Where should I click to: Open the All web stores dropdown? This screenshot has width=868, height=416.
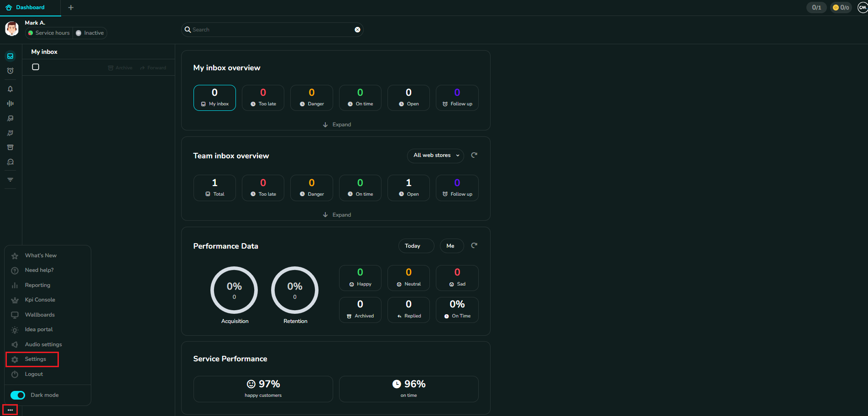coord(435,156)
